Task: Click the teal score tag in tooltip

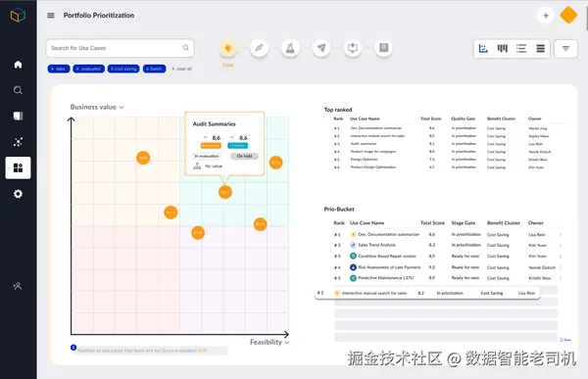Action: click(x=238, y=146)
